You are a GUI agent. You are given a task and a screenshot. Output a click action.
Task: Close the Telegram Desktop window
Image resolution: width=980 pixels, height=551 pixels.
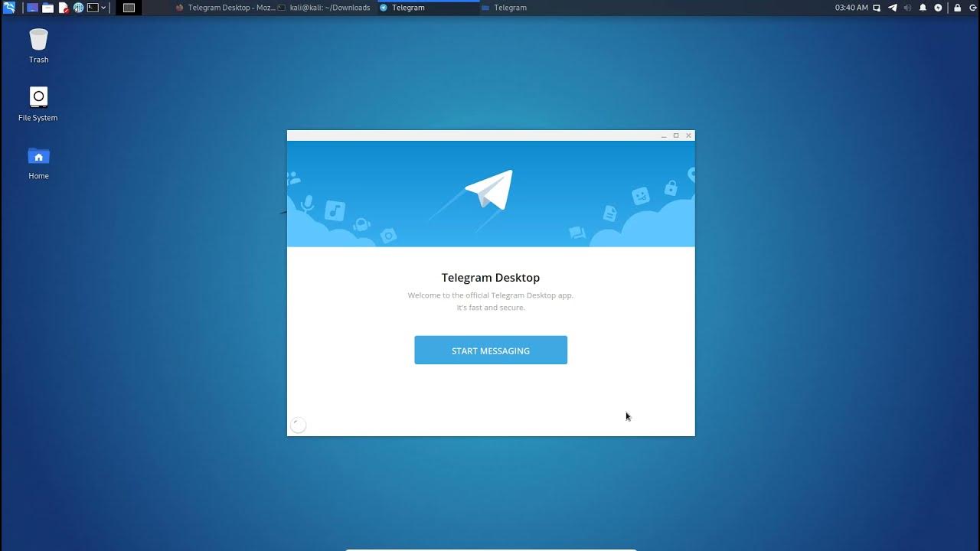point(688,135)
